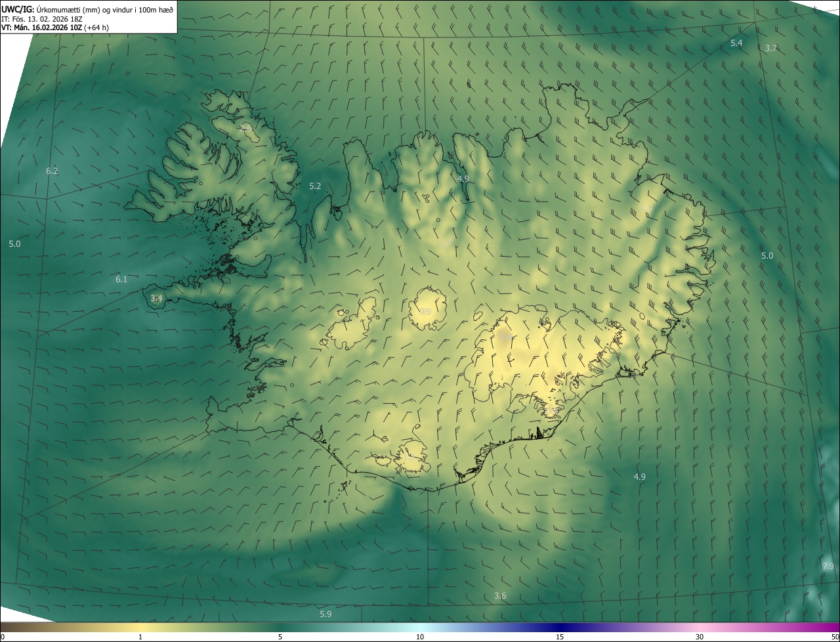Click the colorbar tick label 10

(x=420, y=637)
